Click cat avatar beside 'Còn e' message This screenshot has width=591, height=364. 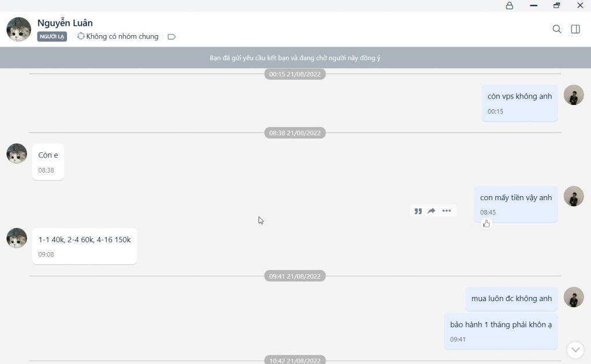tap(17, 153)
